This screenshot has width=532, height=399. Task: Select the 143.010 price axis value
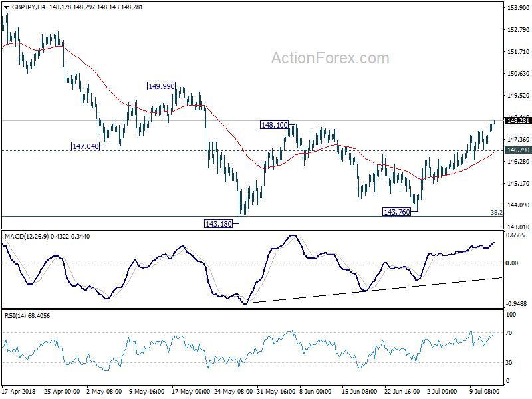518,227
